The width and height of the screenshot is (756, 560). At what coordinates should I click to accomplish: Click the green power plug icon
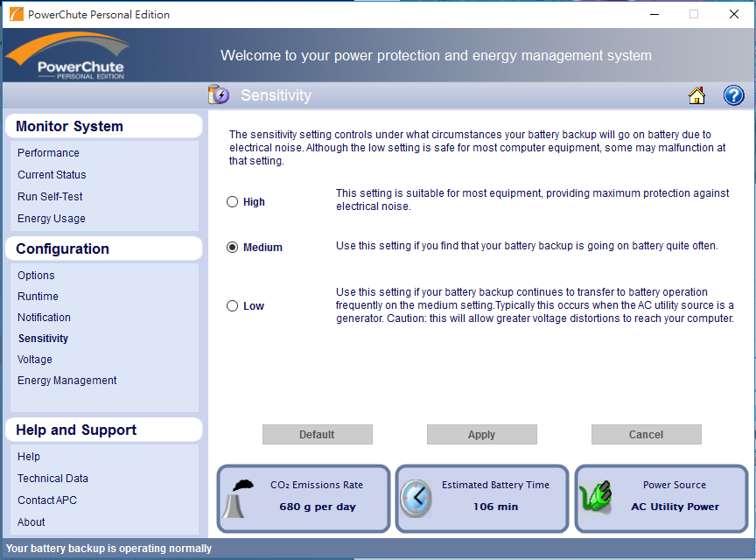pos(596,497)
